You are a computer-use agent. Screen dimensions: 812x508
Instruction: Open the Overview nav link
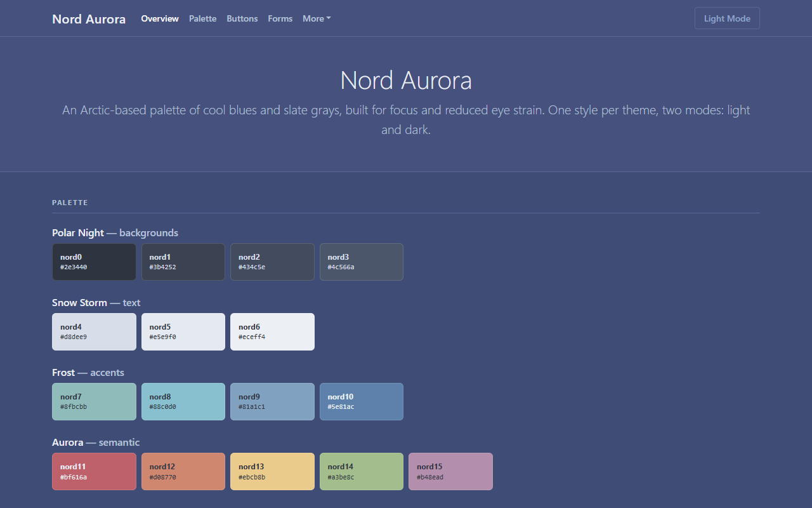(x=160, y=18)
